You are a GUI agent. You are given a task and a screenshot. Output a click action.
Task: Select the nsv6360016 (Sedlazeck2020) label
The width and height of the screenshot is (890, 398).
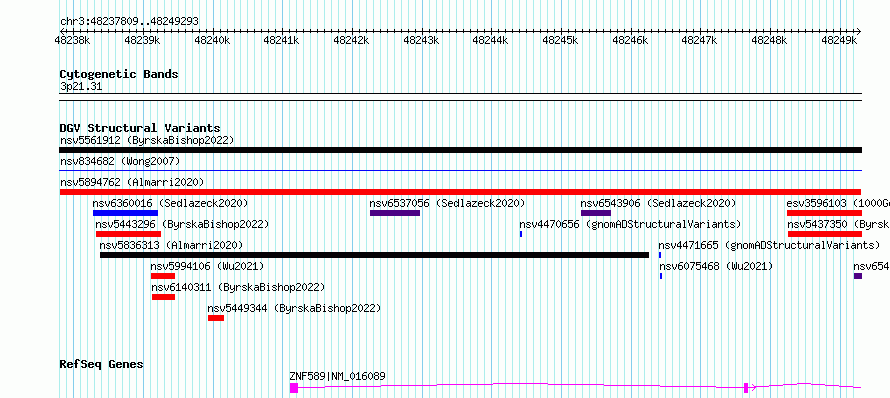click(170, 203)
